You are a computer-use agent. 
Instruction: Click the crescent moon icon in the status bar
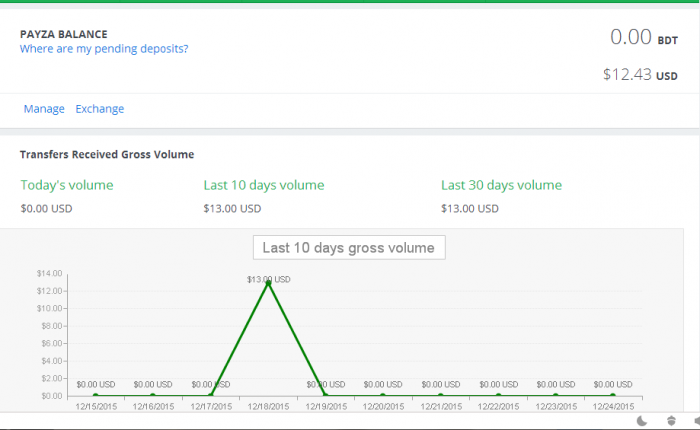coord(642,421)
